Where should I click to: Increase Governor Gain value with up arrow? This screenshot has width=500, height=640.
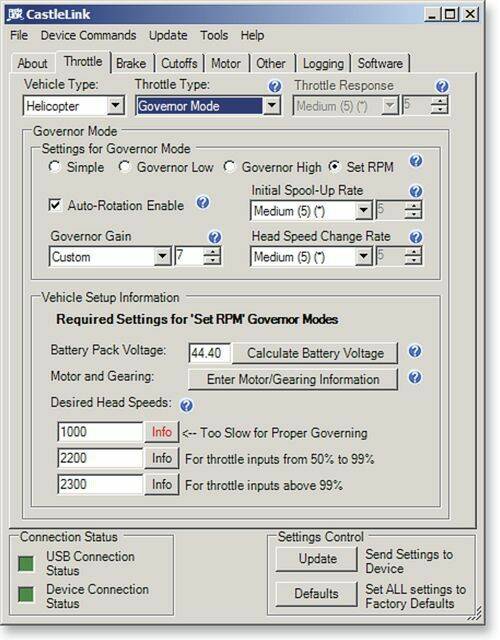212,252
